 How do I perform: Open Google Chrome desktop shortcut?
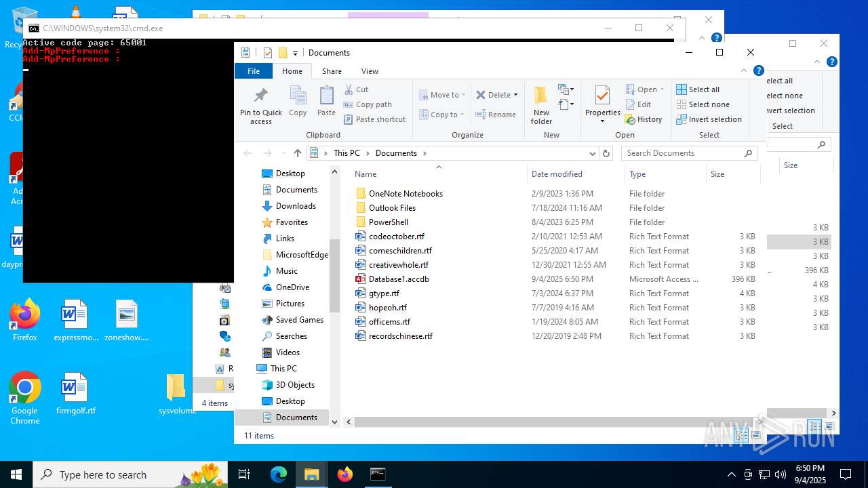25,398
